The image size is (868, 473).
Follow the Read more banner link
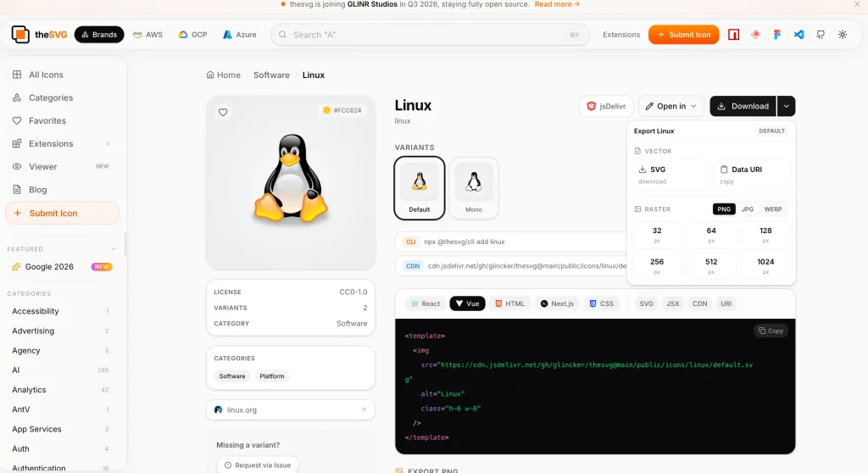click(x=557, y=4)
